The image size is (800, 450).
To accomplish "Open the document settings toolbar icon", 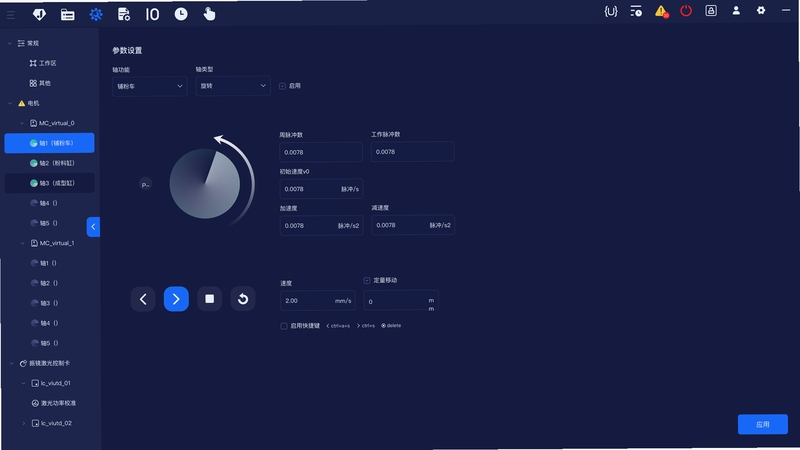I will point(123,14).
